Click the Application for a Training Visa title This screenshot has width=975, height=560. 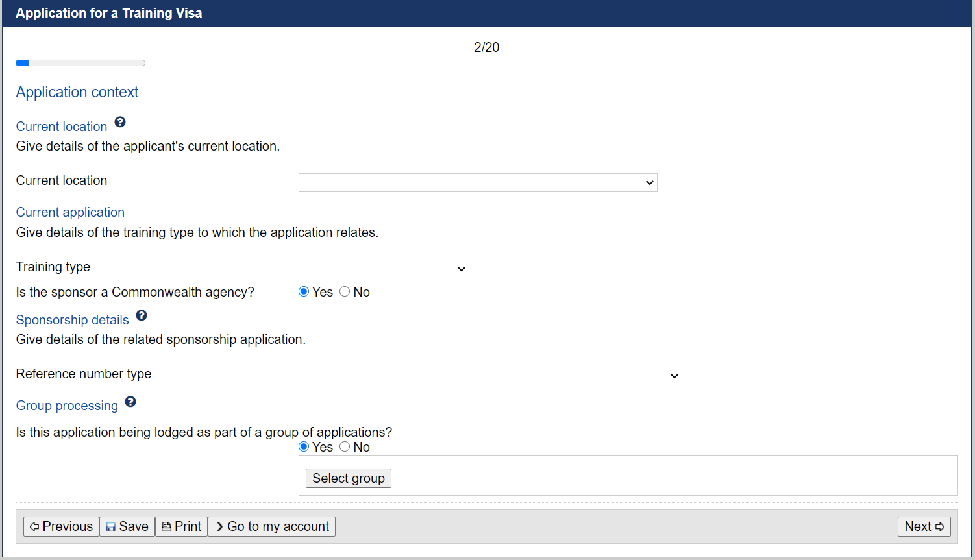pos(109,13)
